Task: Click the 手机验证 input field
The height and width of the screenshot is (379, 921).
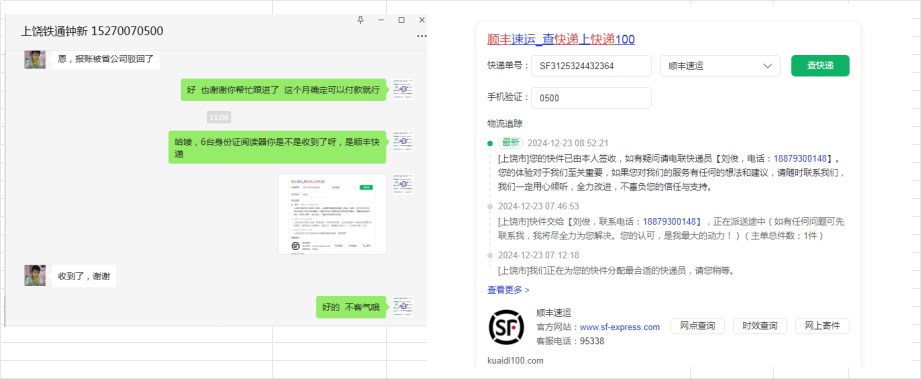Action: [591, 98]
